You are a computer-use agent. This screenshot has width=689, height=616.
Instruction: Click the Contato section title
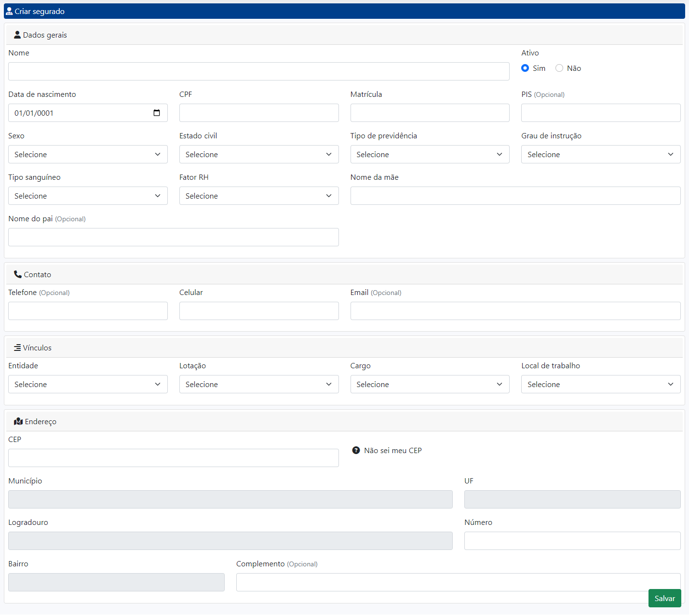[x=38, y=274]
